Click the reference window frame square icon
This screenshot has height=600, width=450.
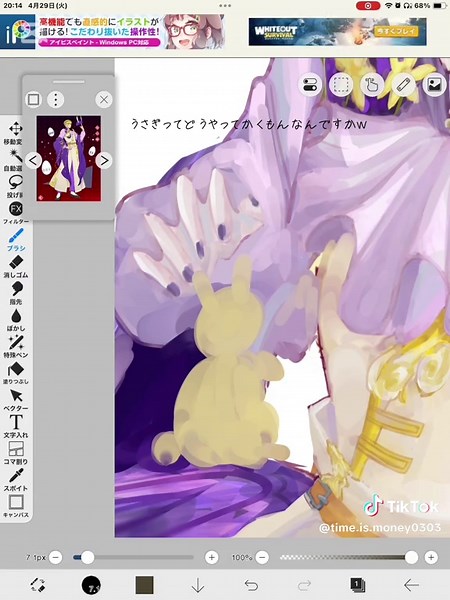tap(34, 99)
